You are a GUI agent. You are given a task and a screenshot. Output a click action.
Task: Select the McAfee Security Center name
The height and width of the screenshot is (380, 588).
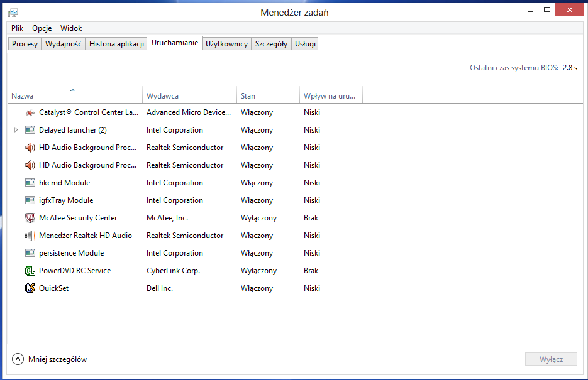[x=78, y=218]
